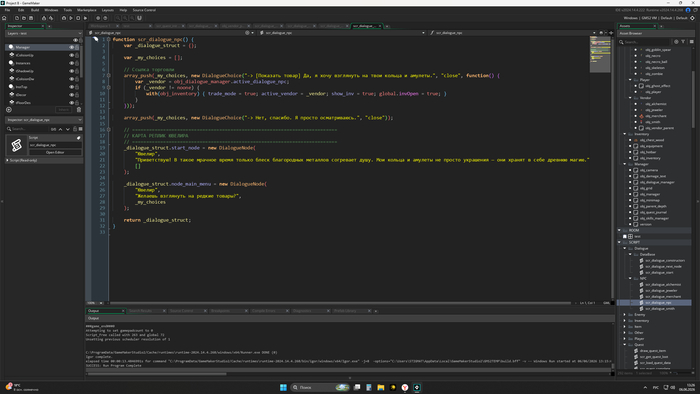Click the Open Editor button
The image size is (700, 394).
[x=55, y=152]
